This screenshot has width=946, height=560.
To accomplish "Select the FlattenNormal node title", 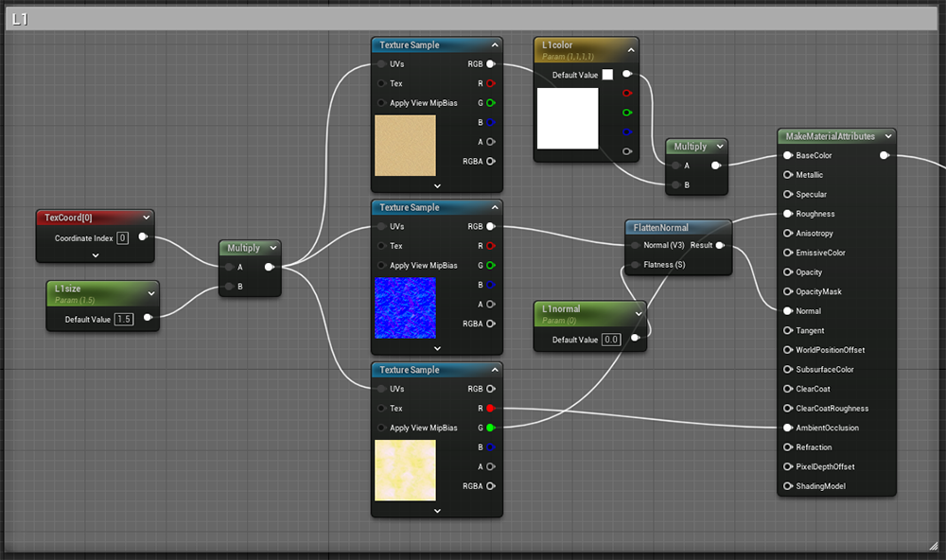I will pyautogui.click(x=663, y=228).
